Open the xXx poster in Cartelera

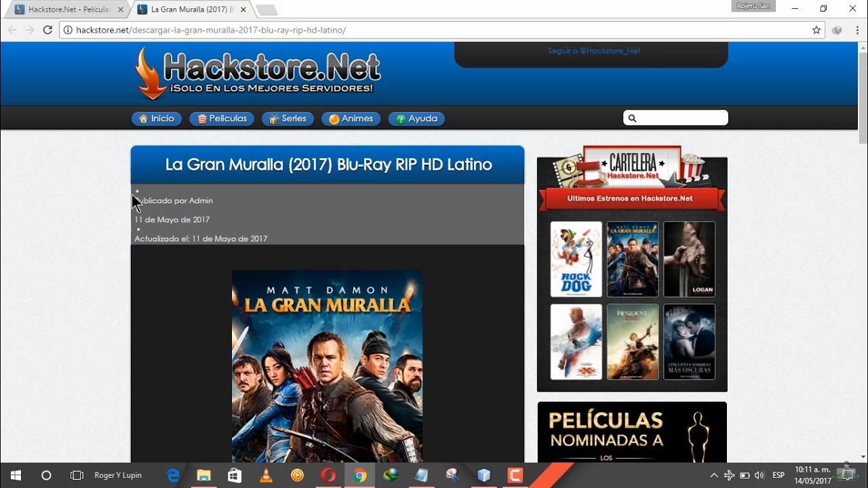(576, 342)
